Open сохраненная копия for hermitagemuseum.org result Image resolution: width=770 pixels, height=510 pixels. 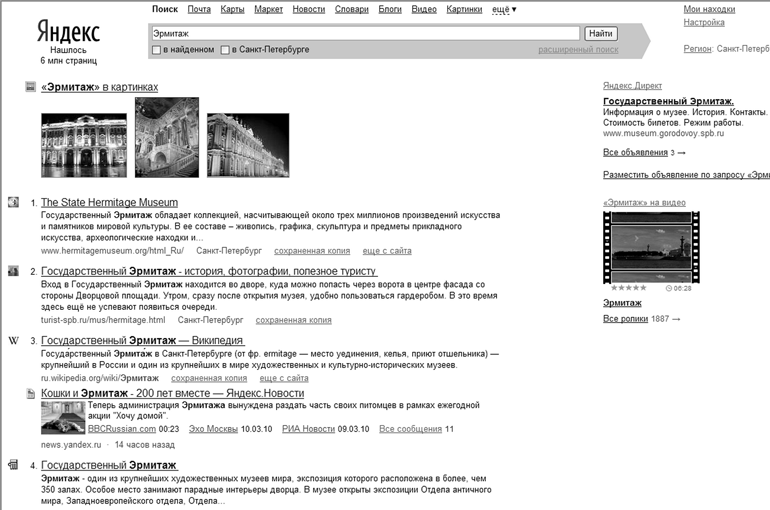312,250
